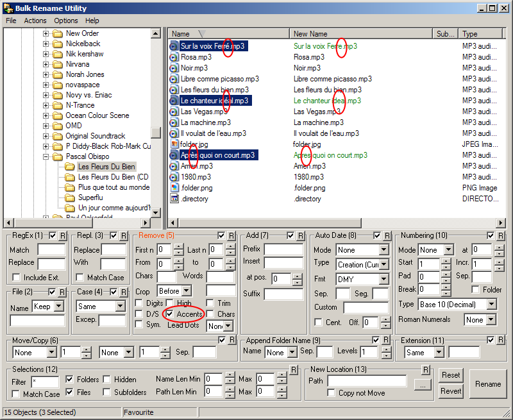Image resolution: width=513 pixels, height=420 pixels.
Task: Open the Case Same dropdown
Action: [x=120, y=307]
